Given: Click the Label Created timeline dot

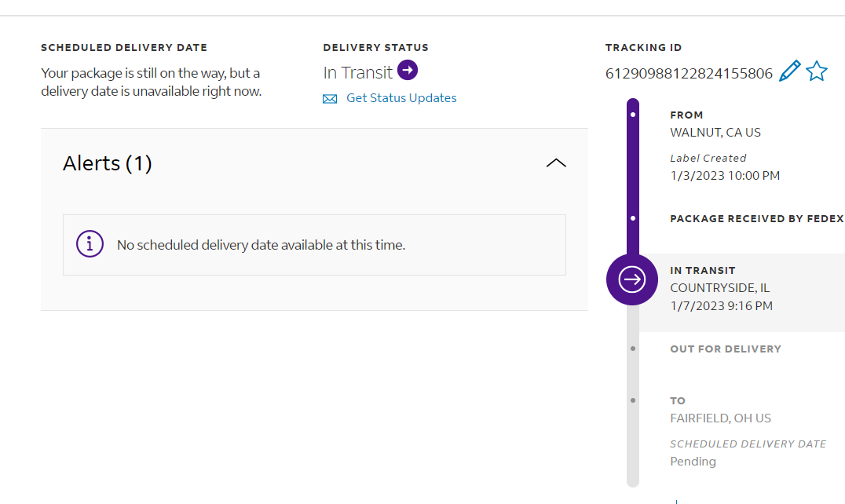Looking at the screenshot, I should pos(633,115).
